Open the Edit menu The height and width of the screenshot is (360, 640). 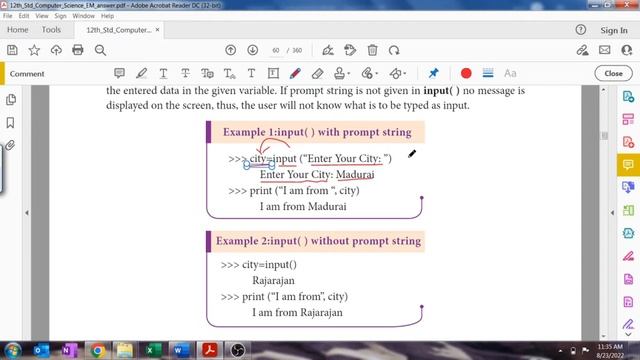pos(24,16)
